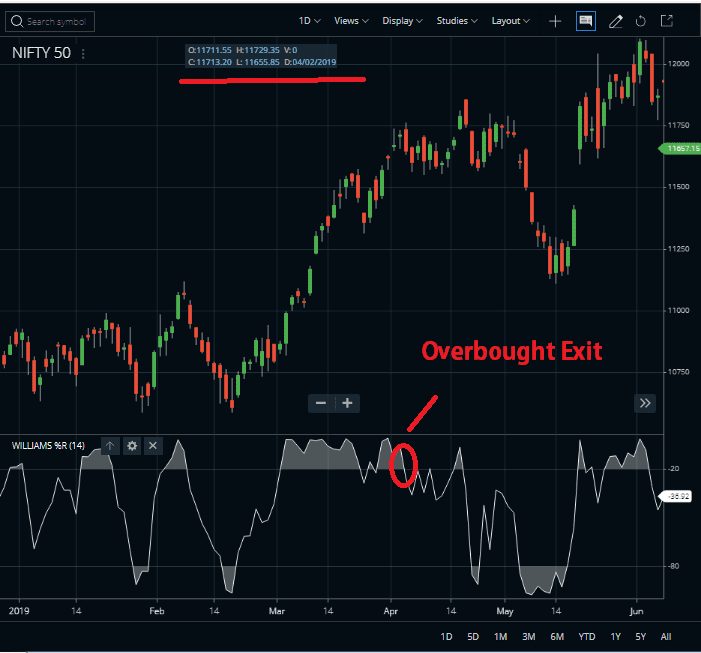The width and height of the screenshot is (701, 653).
Task: Click the 11000 price axis label
Action: (678, 310)
